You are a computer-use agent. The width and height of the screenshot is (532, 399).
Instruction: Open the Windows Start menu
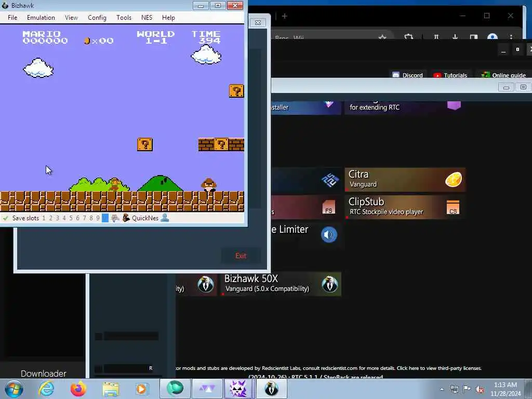tap(14, 389)
